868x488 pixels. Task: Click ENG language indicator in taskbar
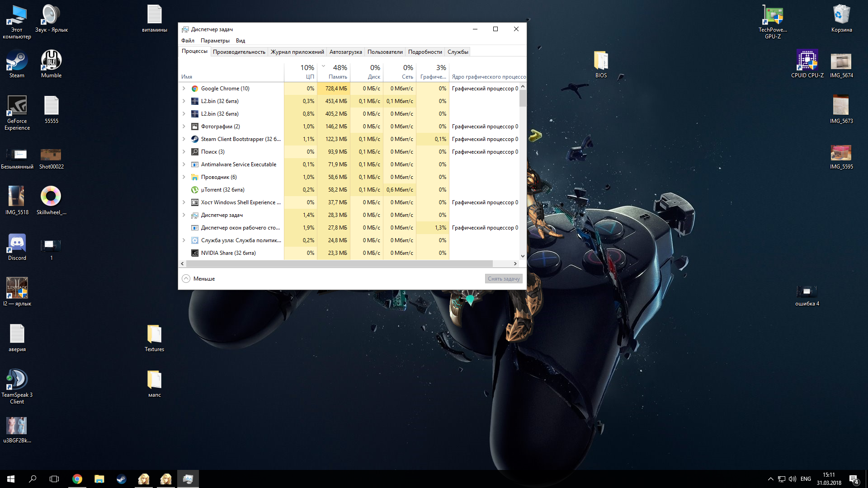coord(806,479)
